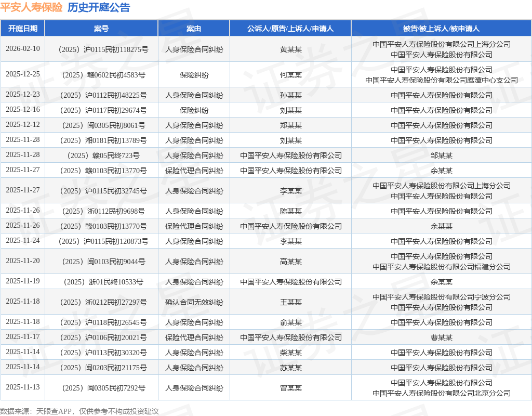The image size is (532, 416).
Task: Click defendant 中国平安人寿保险股份有限公司福建分公司
Action: click(442, 267)
